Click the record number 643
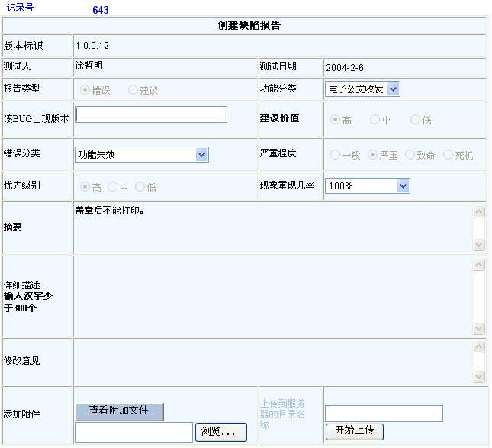Image resolution: width=492 pixels, height=448 pixels. (x=101, y=10)
